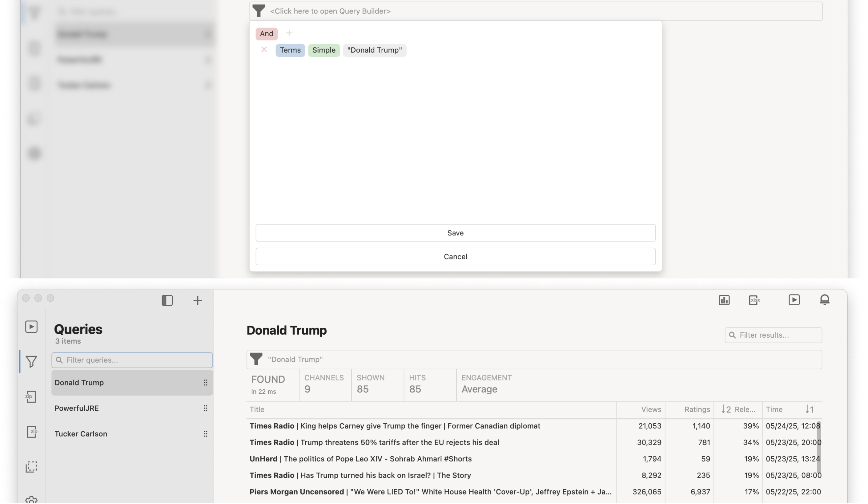868x504 pixels.
Task: Sort results by Views column
Action: pyautogui.click(x=651, y=409)
